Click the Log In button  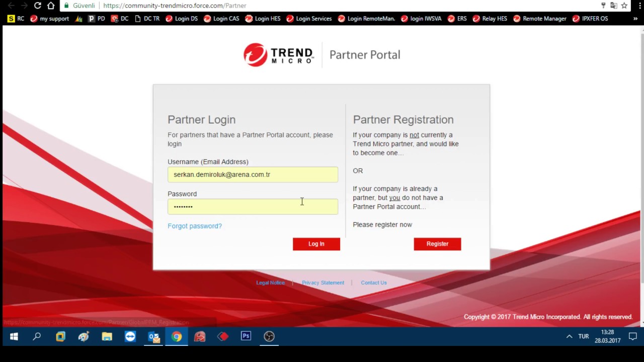pos(316,244)
